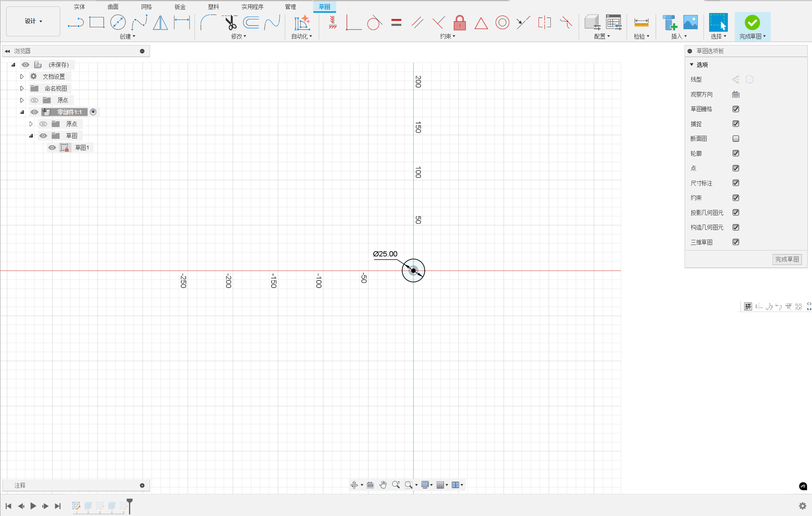Expand the 文档设置 tree node

coord(22,77)
